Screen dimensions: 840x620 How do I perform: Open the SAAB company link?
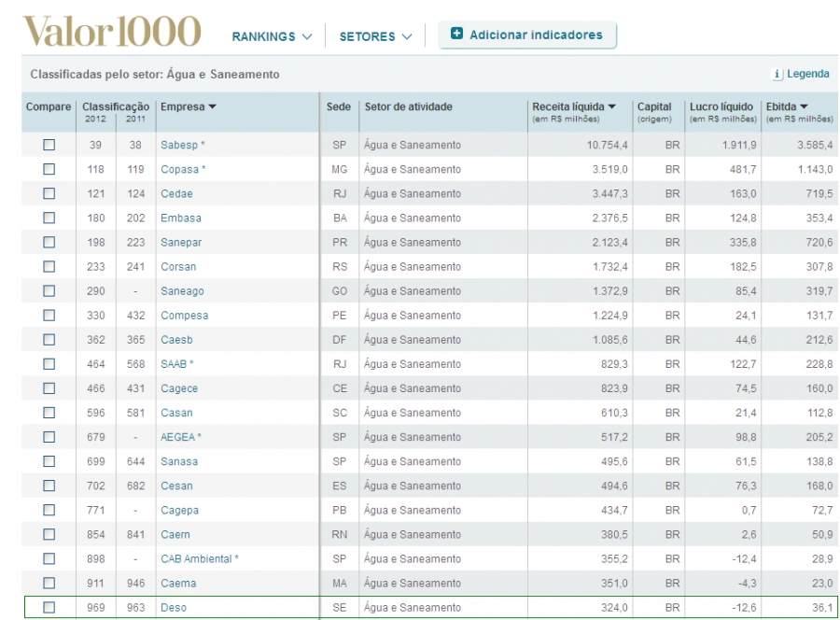click(x=177, y=364)
